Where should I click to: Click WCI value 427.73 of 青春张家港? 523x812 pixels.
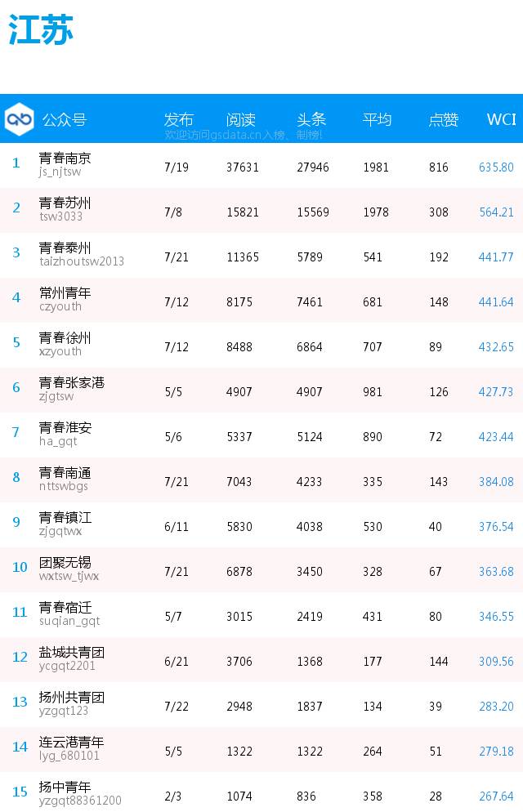(x=496, y=391)
